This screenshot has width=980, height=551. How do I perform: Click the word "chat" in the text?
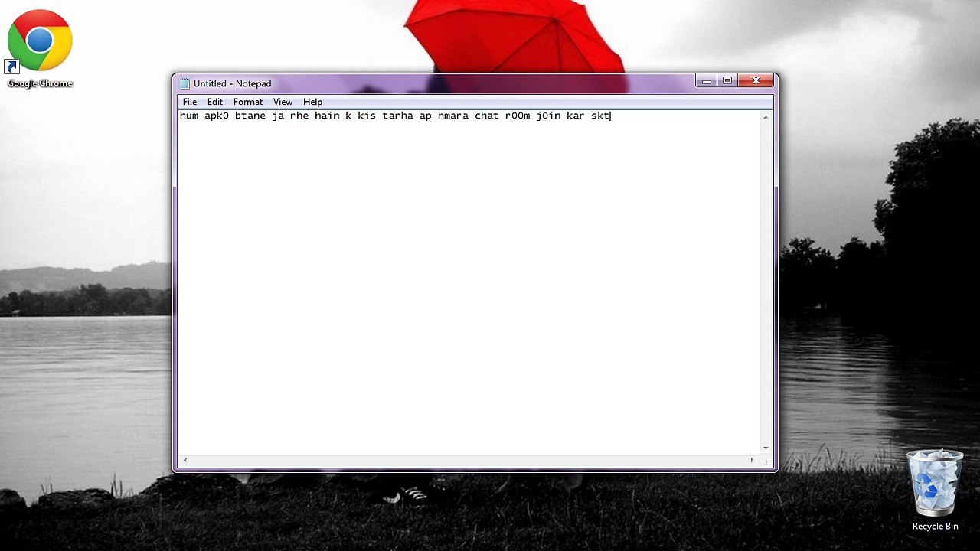click(486, 116)
